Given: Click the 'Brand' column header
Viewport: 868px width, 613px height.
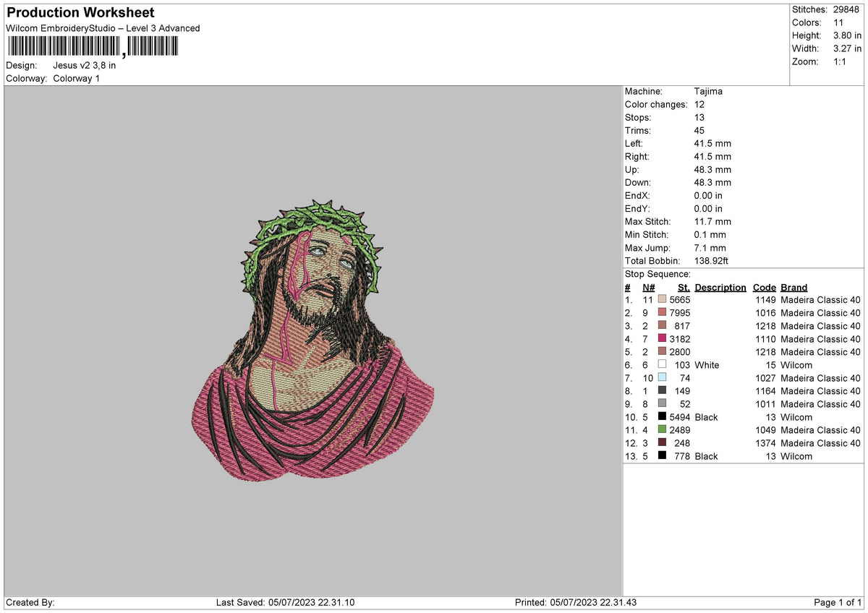Looking at the screenshot, I should pos(793,287).
